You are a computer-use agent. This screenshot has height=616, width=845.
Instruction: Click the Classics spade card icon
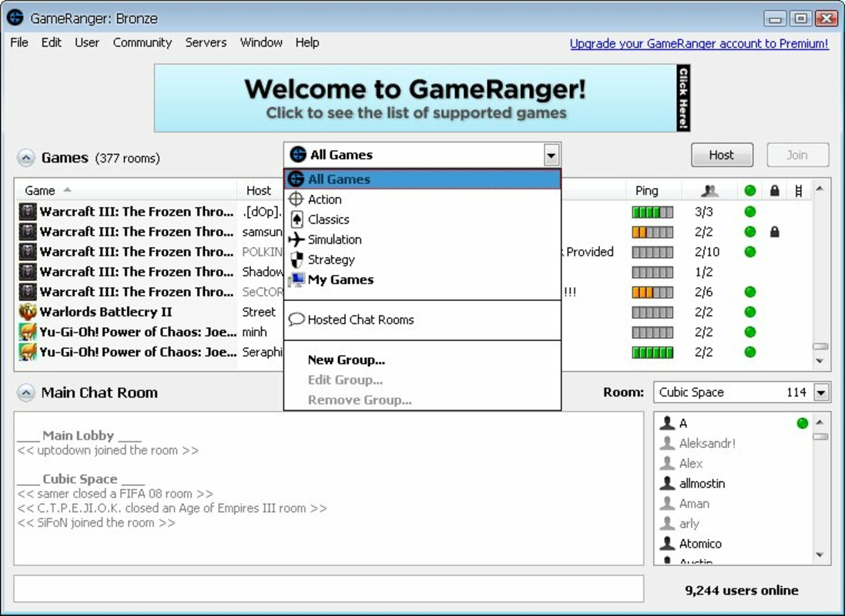pyautogui.click(x=297, y=219)
